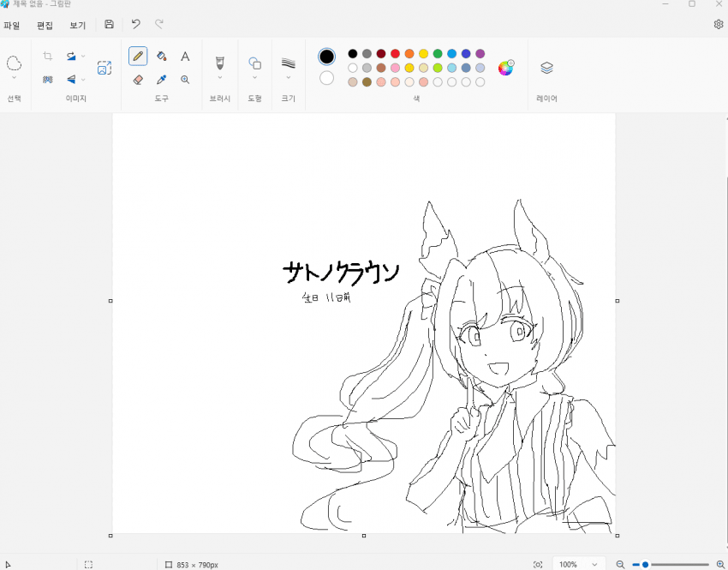Click the bottom center canvas resize handle
This screenshot has height=570, width=728.
[363, 536]
